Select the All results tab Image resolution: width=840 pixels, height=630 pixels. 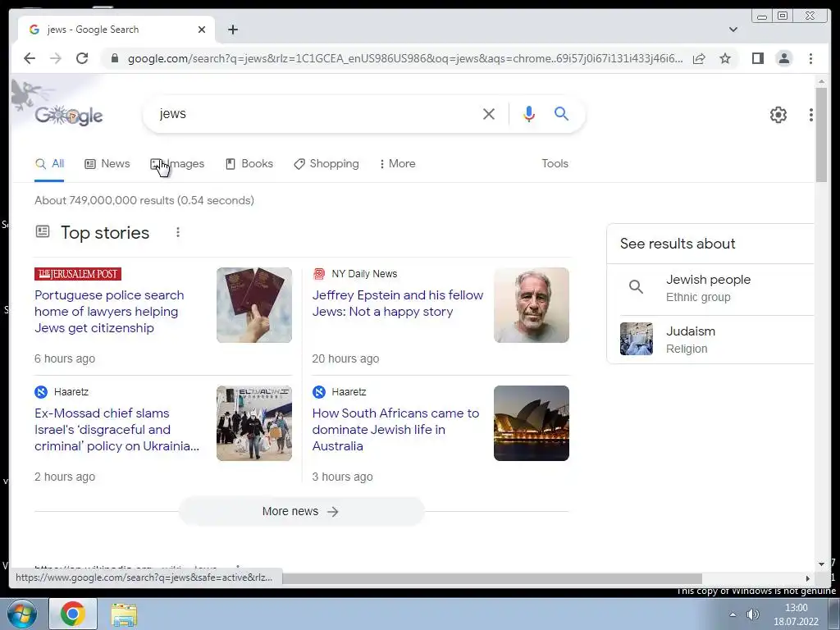pos(49,163)
